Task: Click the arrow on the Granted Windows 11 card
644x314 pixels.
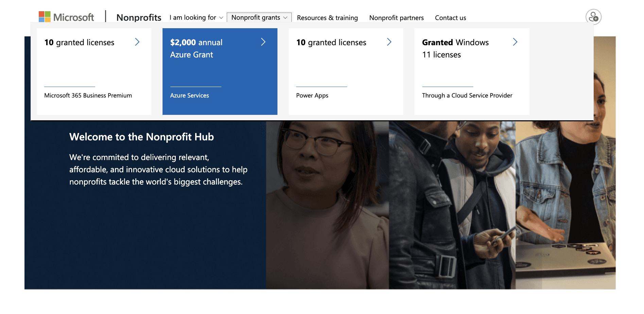Action: click(515, 42)
